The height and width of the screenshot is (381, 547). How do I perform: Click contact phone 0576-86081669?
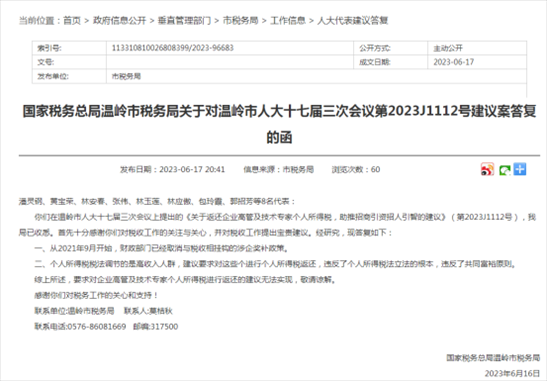tap(97, 327)
